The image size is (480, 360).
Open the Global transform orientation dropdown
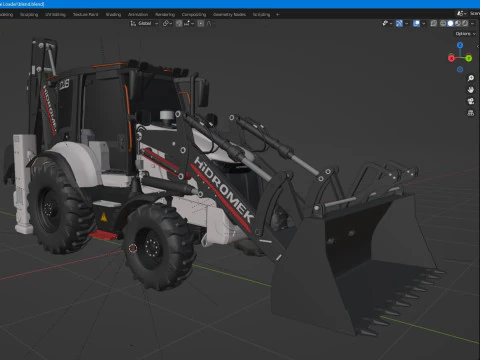click(144, 23)
